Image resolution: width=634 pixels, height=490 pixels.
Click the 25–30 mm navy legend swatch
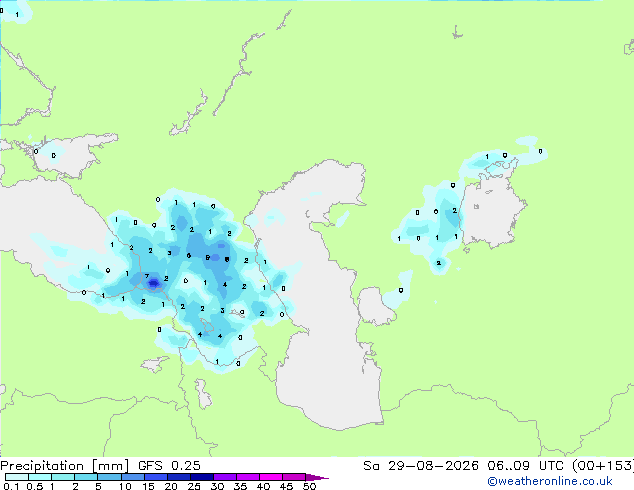click(201, 477)
